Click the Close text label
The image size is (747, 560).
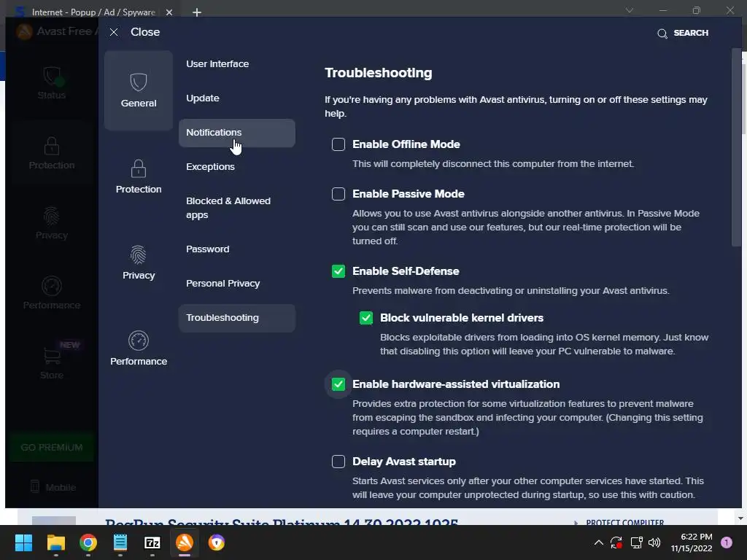[145, 32]
